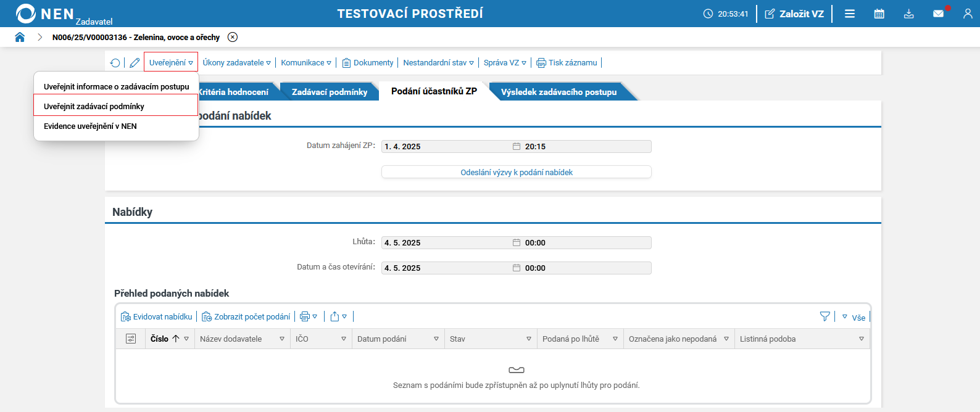Viewport: 980px width, 412px height.
Task: Open column settings icon in table header
Action: coord(131,339)
